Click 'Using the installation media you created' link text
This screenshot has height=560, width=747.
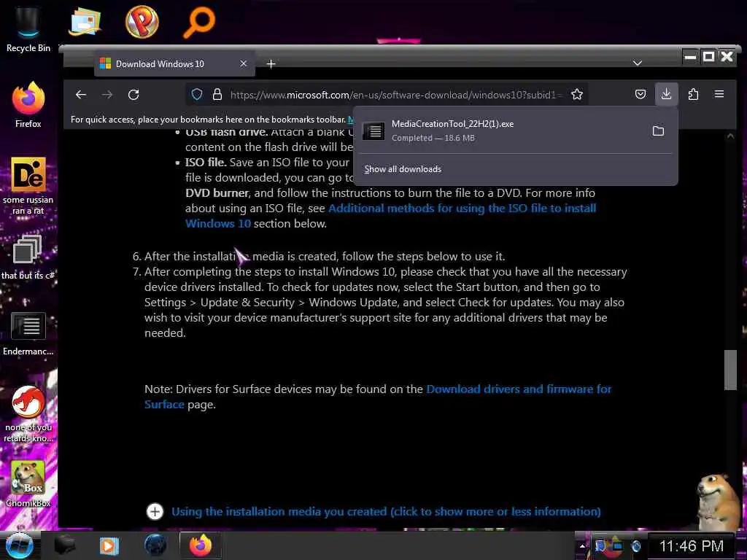point(386,511)
